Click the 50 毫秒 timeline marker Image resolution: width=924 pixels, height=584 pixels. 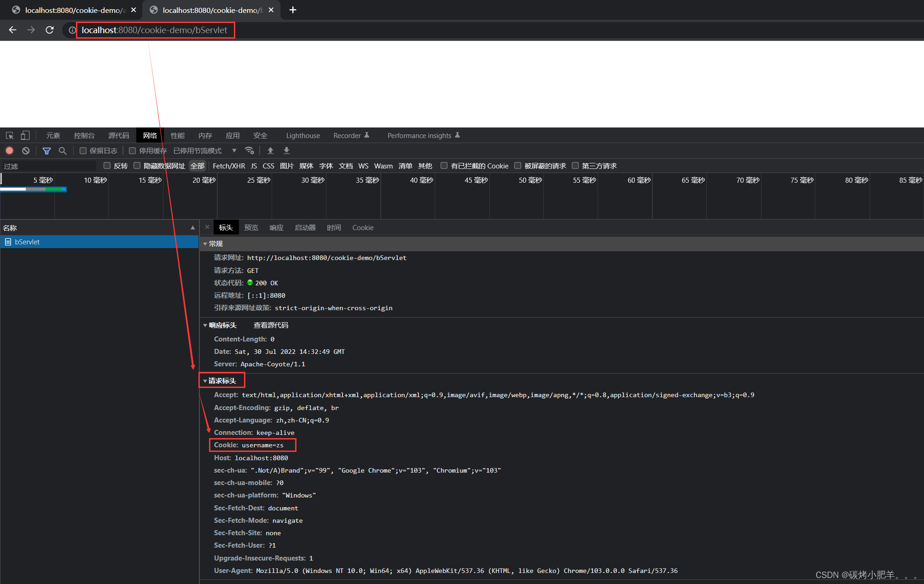530,180
